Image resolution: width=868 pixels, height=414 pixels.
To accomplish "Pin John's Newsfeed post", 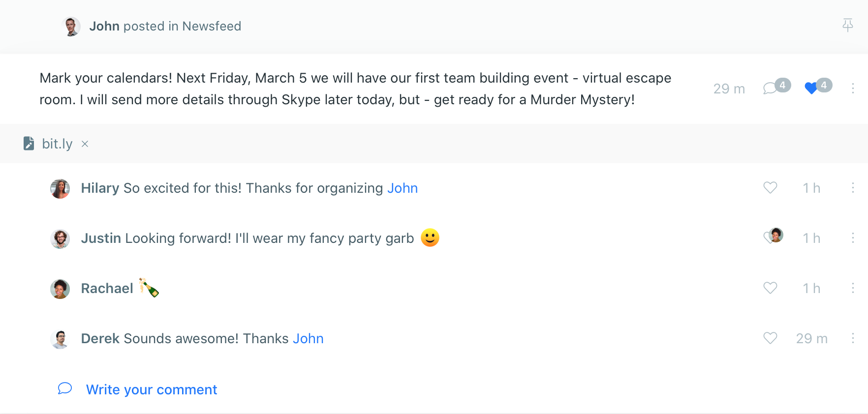I will pyautogui.click(x=847, y=25).
